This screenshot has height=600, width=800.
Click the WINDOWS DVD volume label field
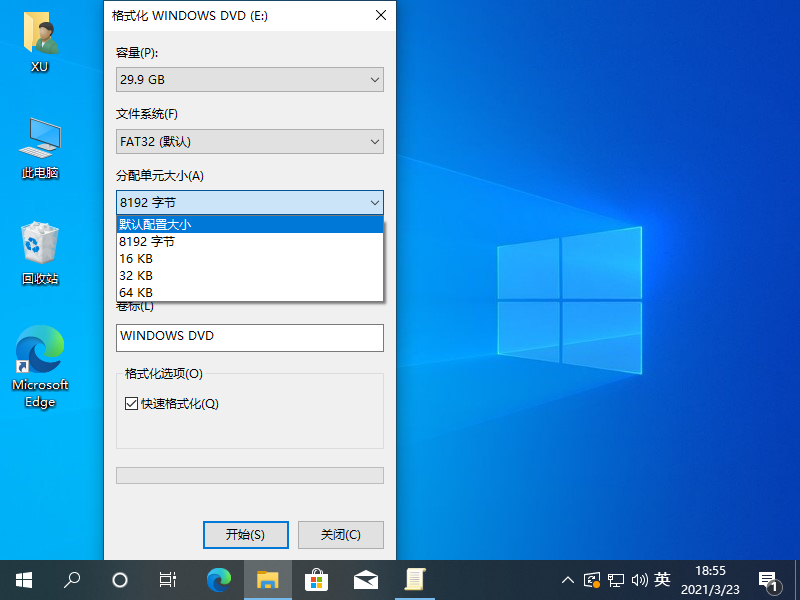[x=249, y=338]
